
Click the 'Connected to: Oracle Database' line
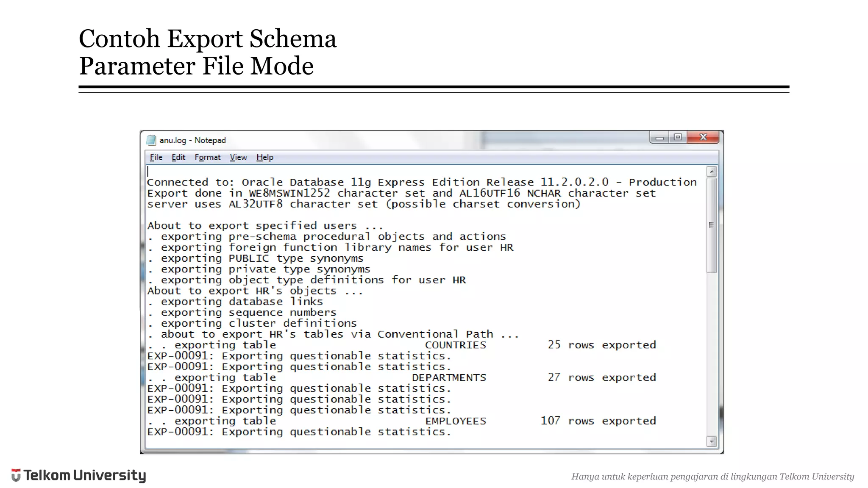422,183
